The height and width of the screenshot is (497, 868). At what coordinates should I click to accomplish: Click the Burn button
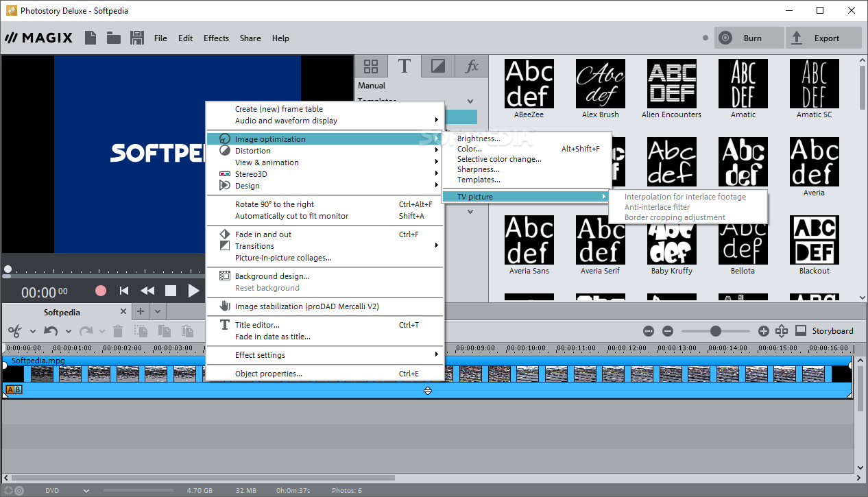coord(749,38)
